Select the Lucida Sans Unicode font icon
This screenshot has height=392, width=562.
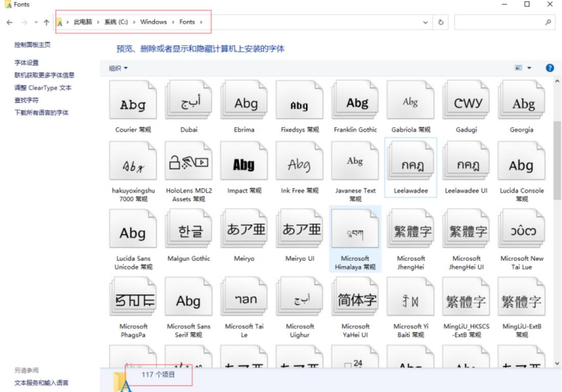click(x=133, y=229)
